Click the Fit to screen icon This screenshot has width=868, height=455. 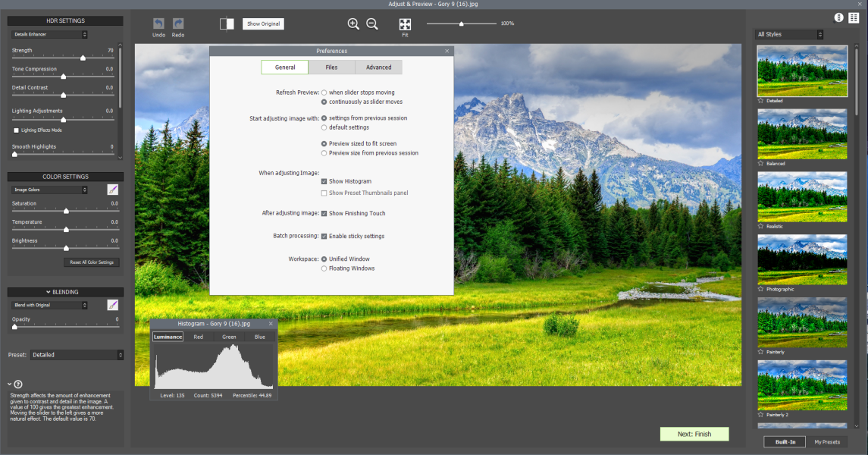[406, 24]
